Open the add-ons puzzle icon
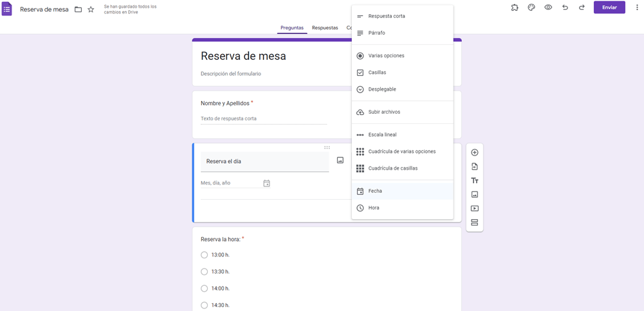 [515, 8]
